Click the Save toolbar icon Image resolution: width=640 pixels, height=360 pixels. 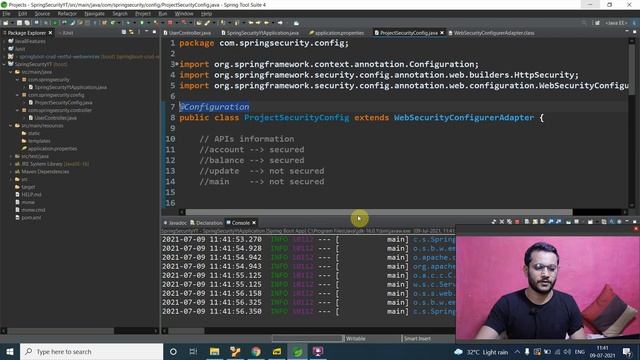point(19,23)
